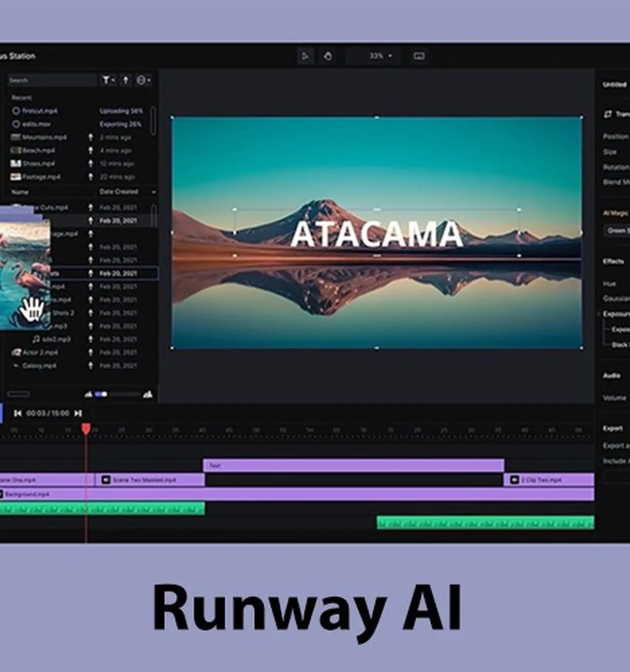The height and width of the screenshot is (672, 630).
Task: Click the Transform icon in right panel
Action: [608, 114]
